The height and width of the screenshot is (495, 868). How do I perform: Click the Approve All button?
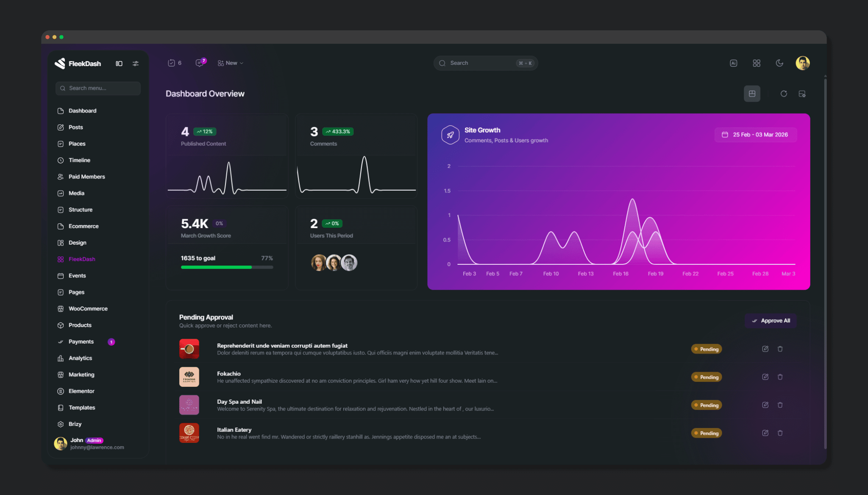pyautogui.click(x=771, y=321)
